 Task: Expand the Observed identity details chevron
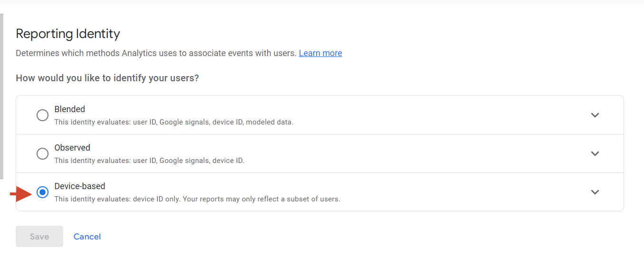pos(595,153)
